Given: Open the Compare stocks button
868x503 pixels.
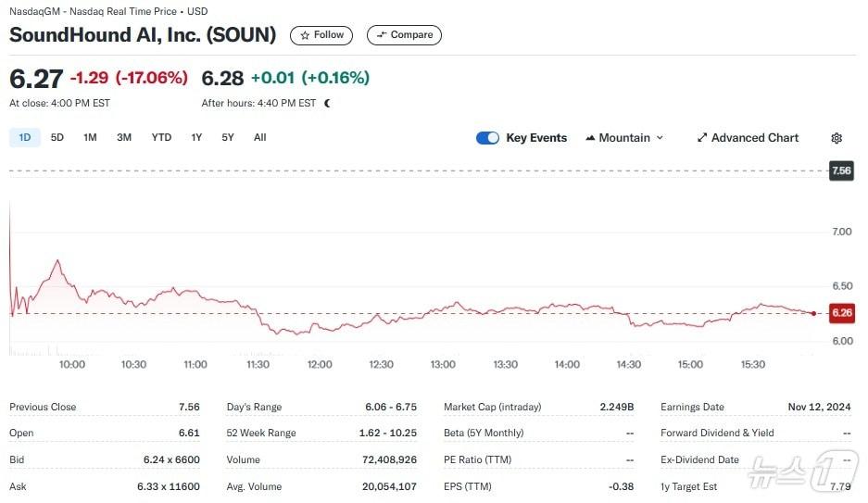Looking at the screenshot, I should click(404, 35).
